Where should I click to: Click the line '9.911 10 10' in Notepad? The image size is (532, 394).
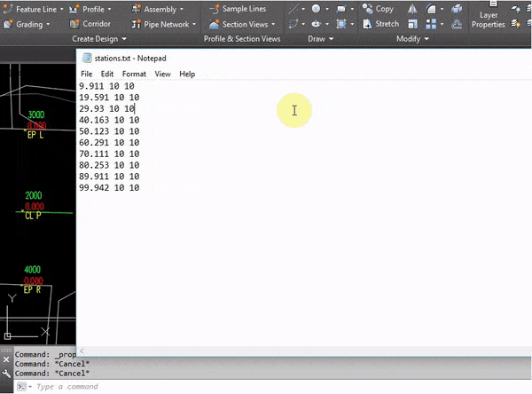[x=106, y=86]
